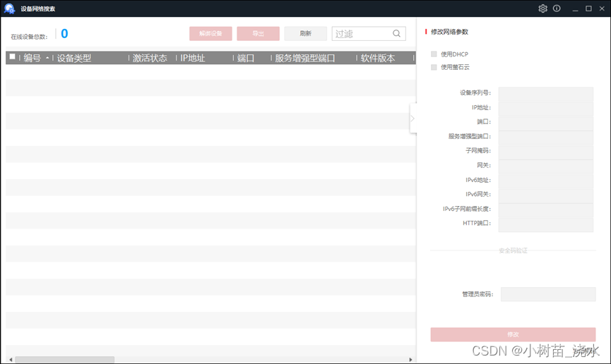This screenshot has height=364, width=611.
Task: Click the 服务增强型端口 field in side panel
Action: pyautogui.click(x=545, y=137)
